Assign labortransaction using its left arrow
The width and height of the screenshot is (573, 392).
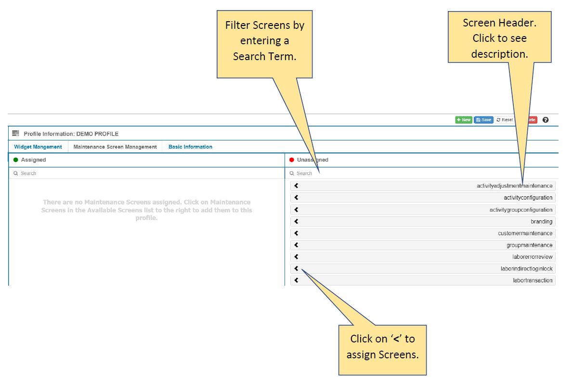(x=296, y=280)
